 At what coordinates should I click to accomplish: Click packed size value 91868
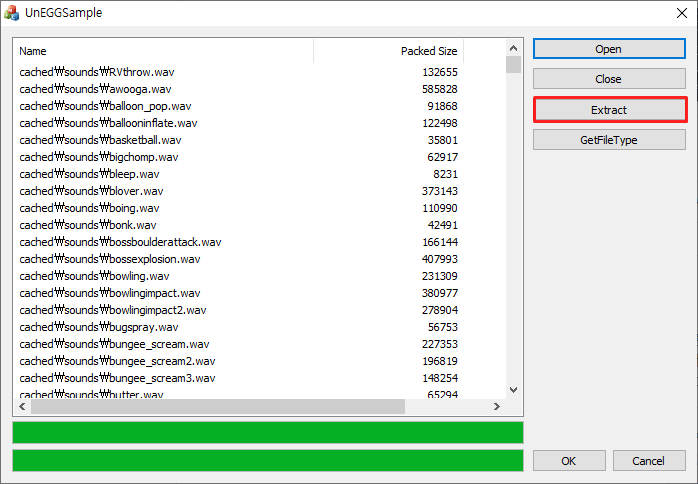point(442,106)
